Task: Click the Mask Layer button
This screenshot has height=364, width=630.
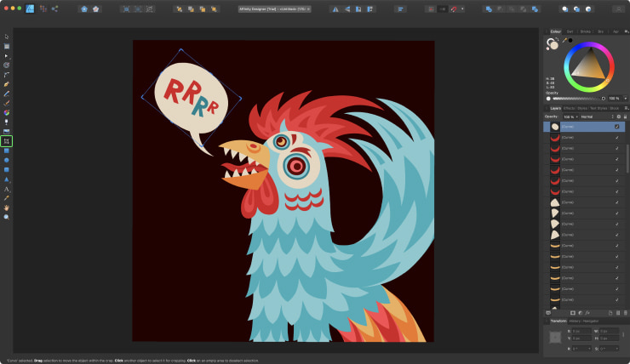Action: 573,313
